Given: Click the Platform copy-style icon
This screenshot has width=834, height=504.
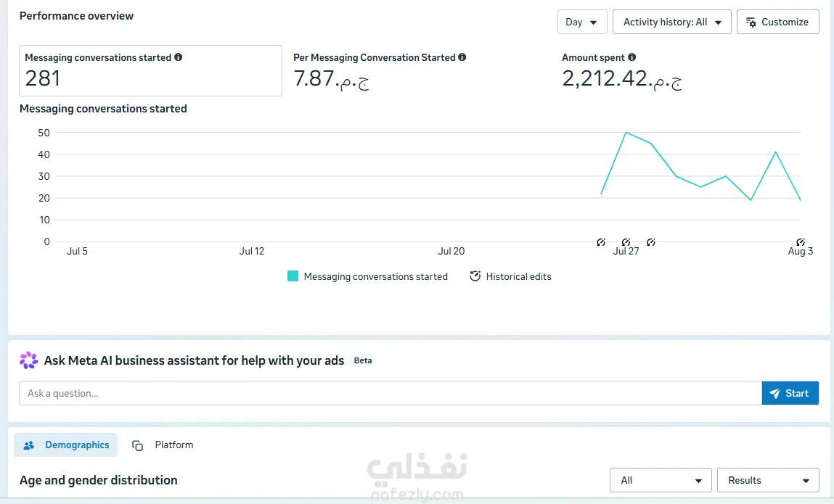Looking at the screenshot, I should (x=137, y=445).
